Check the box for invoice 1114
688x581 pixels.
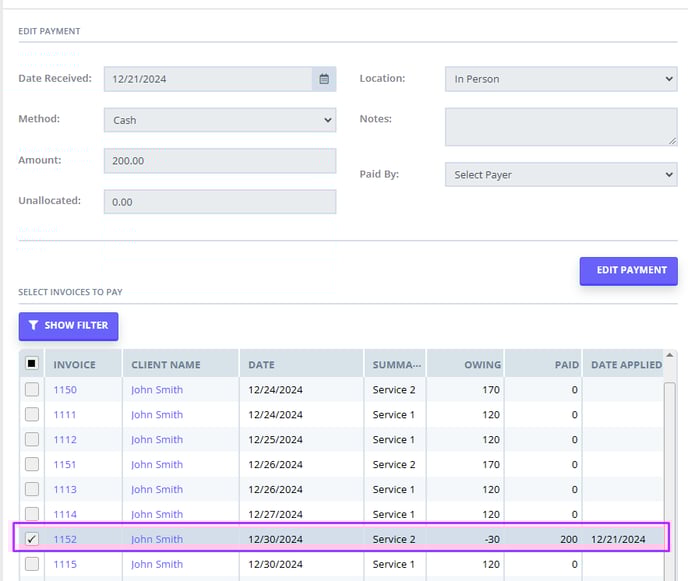[x=32, y=514]
